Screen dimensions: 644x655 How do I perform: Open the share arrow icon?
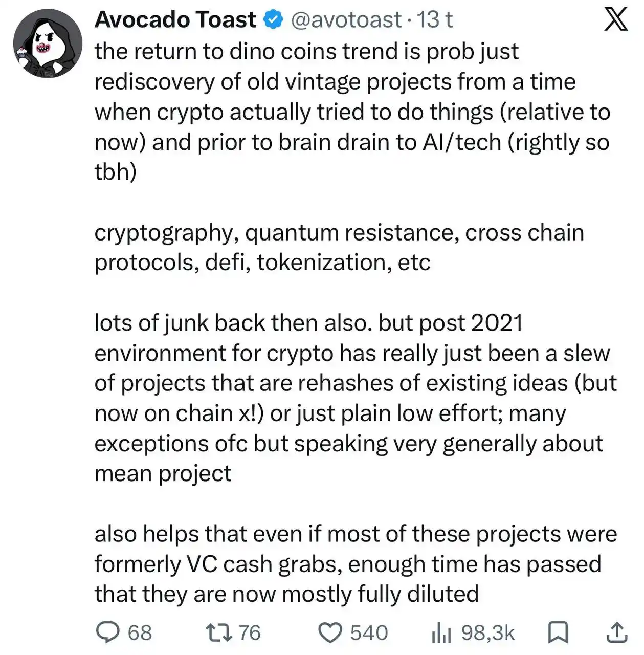point(617,632)
